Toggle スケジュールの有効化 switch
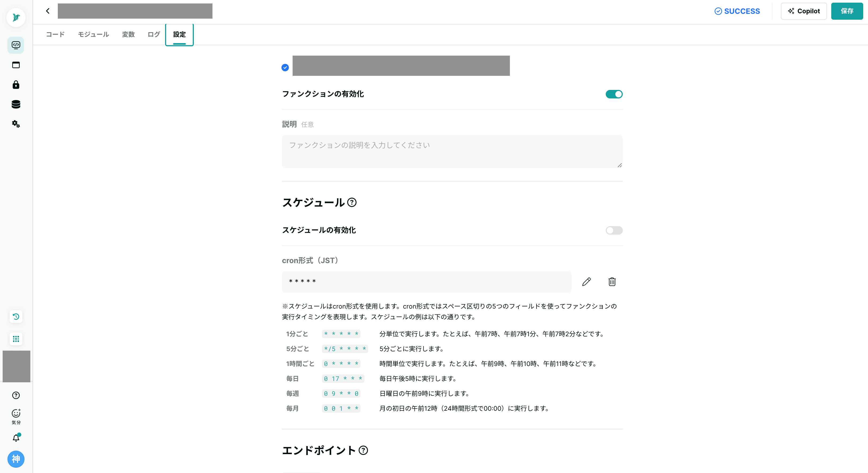Image resolution: width=868 pixels, height=473 pixels. tap(614, 230)
